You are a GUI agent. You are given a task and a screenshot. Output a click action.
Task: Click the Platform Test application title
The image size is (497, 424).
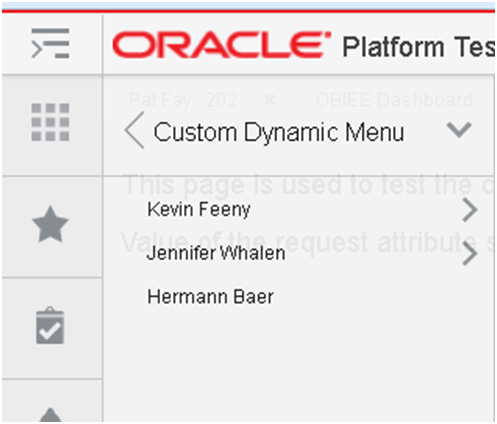point(419,47)
